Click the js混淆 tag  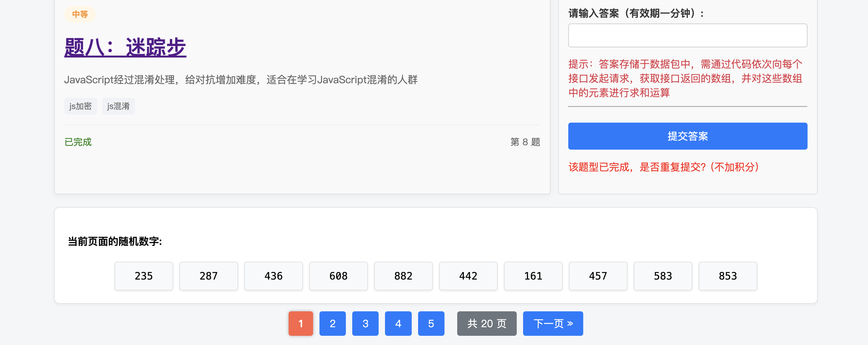[118, 106]
